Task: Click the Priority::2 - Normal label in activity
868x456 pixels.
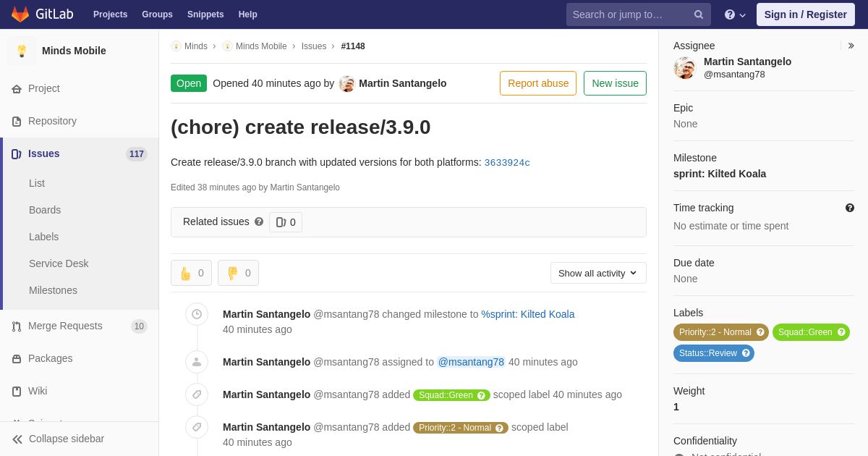Action: 461,428
